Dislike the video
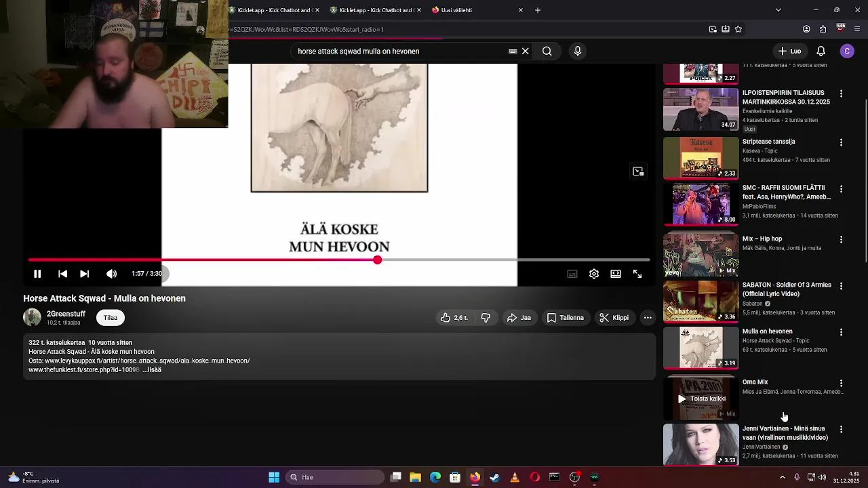868x488 pixels. (486, 317)
